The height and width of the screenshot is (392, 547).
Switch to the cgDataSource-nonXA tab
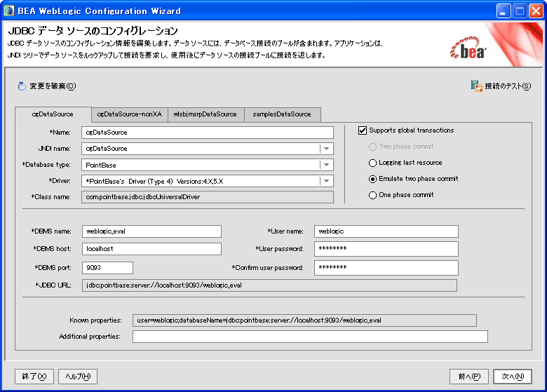(x=130, y=114)
